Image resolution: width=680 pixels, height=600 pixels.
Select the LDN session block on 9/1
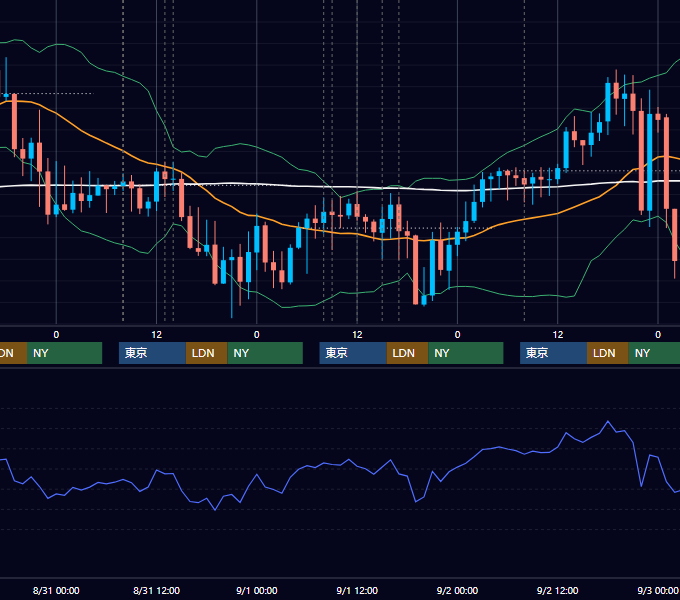point(407,353)
